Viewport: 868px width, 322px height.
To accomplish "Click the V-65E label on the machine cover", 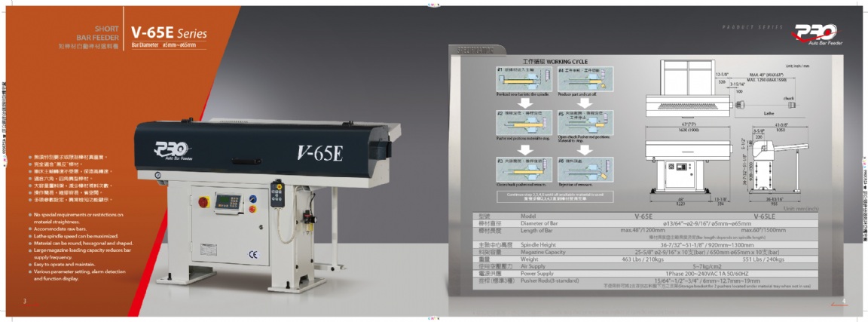I will (319, 153).
